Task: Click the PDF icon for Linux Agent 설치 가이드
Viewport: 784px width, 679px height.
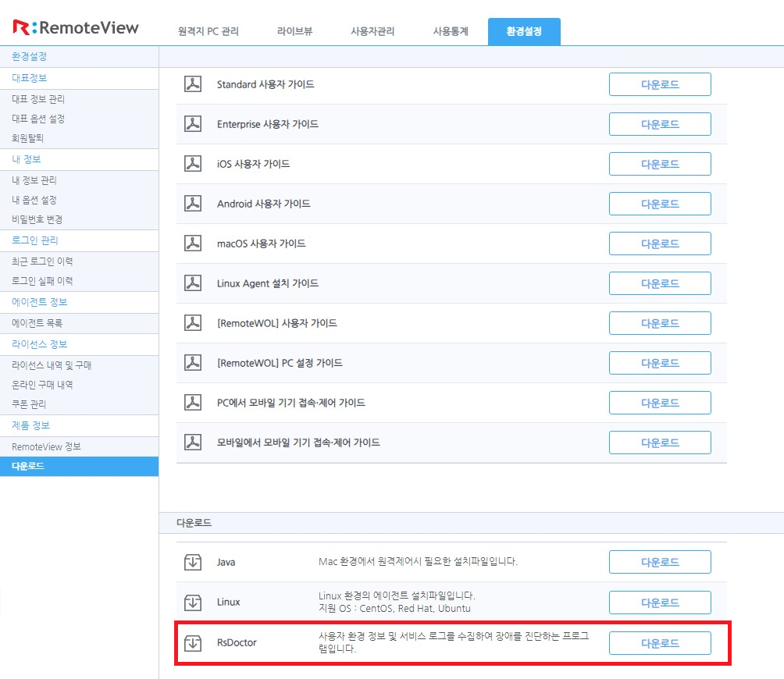Action: (193, 283)
